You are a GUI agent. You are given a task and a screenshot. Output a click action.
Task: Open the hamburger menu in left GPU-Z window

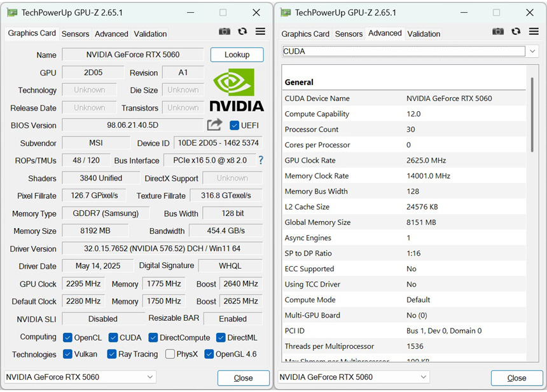point(260,32)
